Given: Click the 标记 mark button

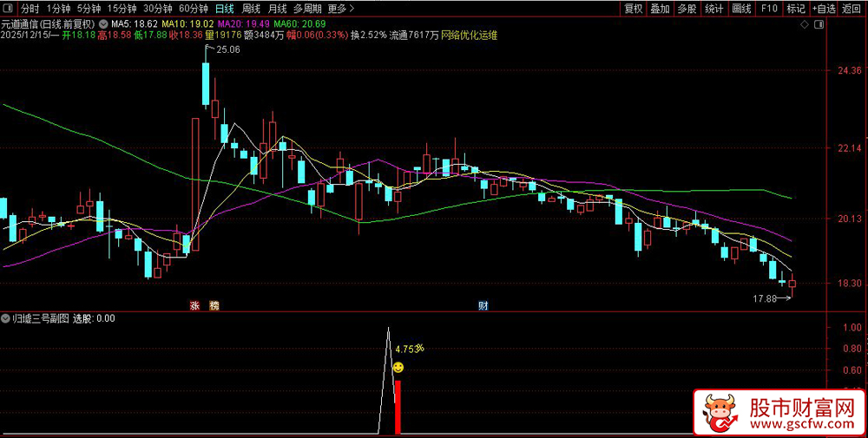Looking at the screenshot, I should click(x=796, y=9).
